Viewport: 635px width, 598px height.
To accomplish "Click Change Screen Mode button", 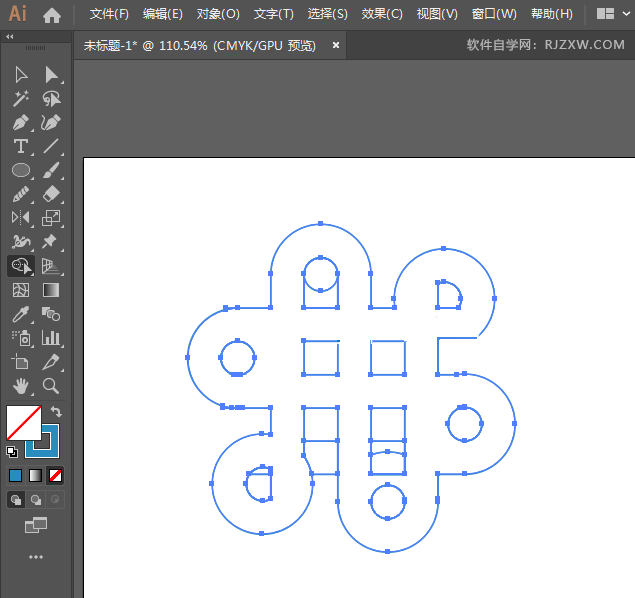I will [x=36, y=525].
